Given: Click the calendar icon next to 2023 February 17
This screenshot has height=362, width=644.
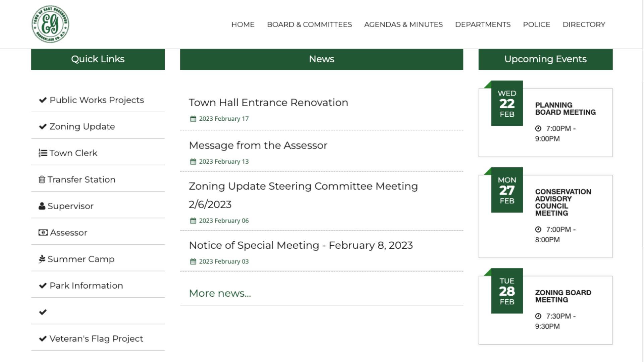Looking at the screenshot, I should tap(193, 119).
